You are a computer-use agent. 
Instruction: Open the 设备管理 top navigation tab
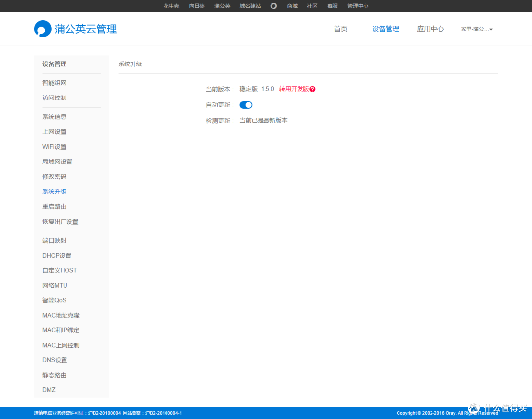[x=385, y=29]
